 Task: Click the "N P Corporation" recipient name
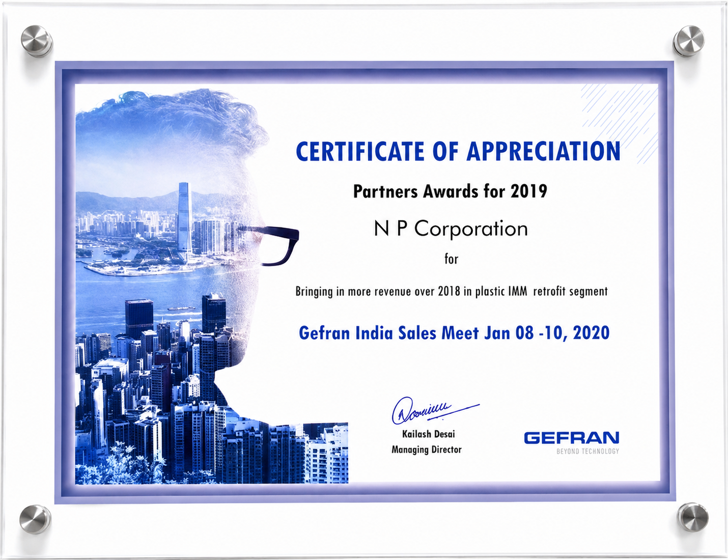point(451,229)
